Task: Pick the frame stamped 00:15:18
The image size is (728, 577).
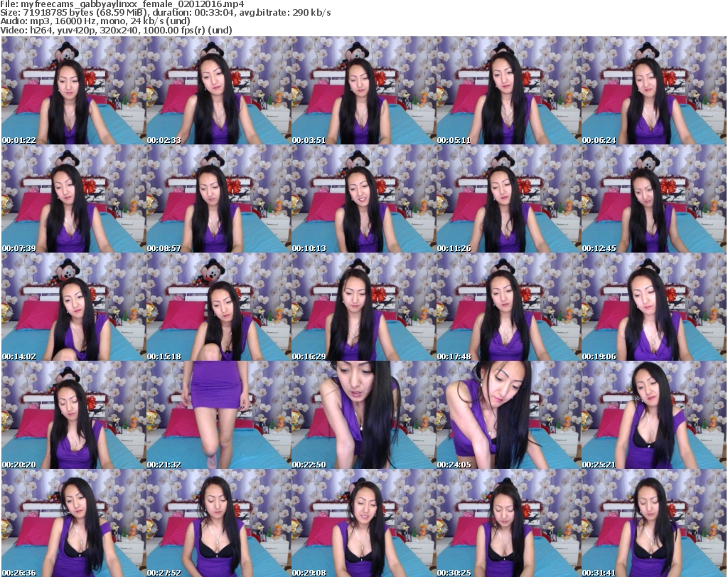Action: [x=219, y=307]
